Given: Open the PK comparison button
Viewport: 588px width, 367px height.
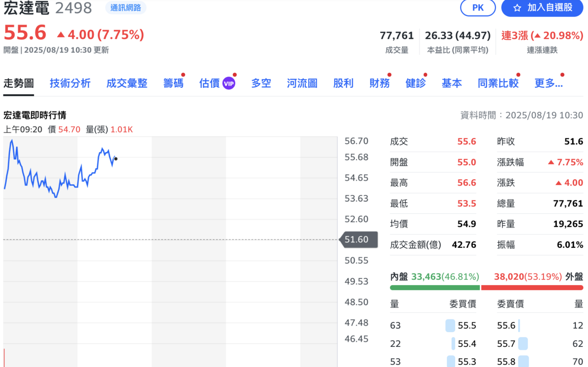Looking at the screenshot, I should click(x=478, y=8).
